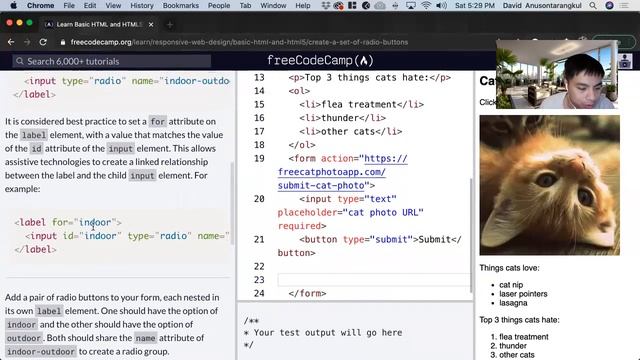Click the closing </form> tag on line 24

click(307, 293)
